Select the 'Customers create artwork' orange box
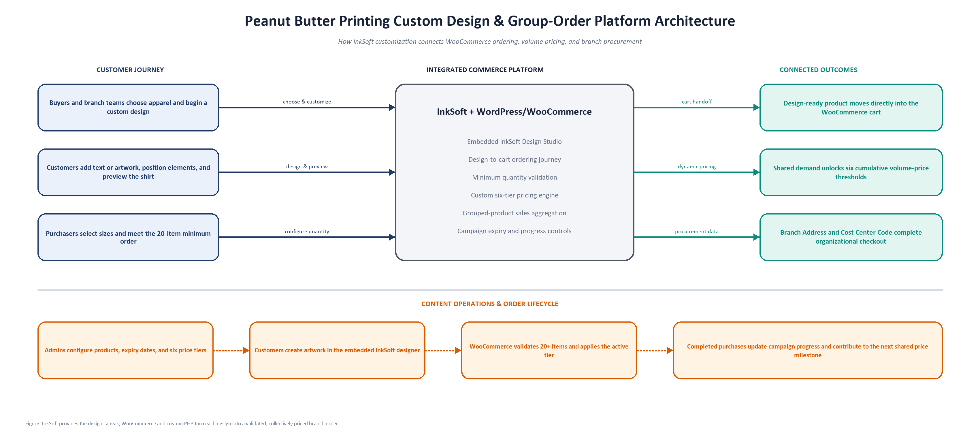The width and height of the screenshot is (980, 448). click(337, 350)
